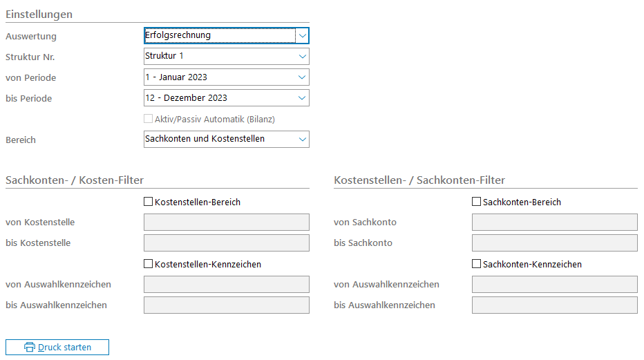Tick the Sachkonten-Kennzeichen checkbox
The image size is (644, 360).
pos(476,265)
